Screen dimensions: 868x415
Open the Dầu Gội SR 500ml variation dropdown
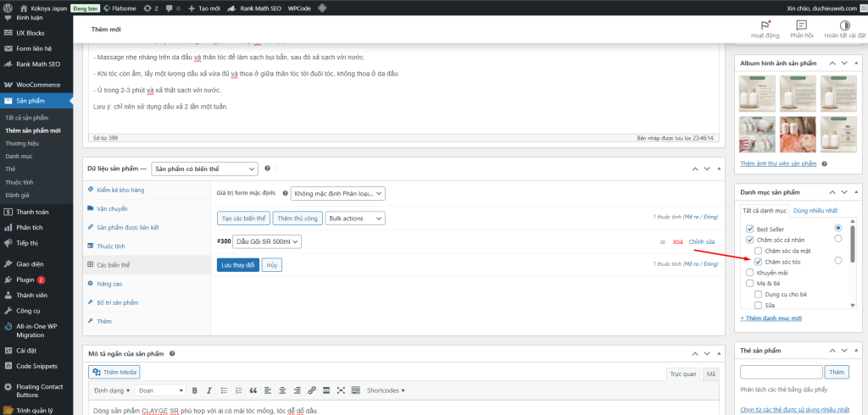pyautogui.click(x=267, y=242)
